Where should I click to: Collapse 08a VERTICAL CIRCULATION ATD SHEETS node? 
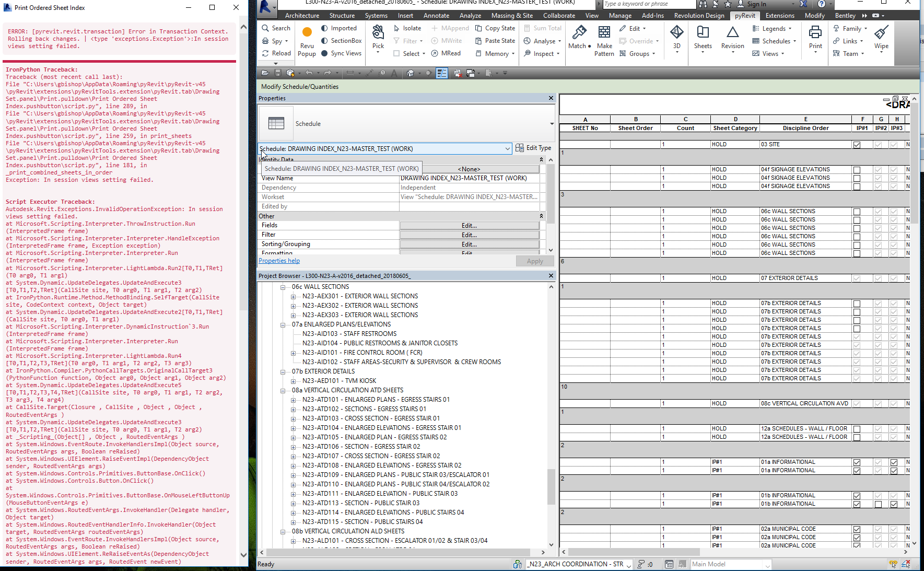283,391
